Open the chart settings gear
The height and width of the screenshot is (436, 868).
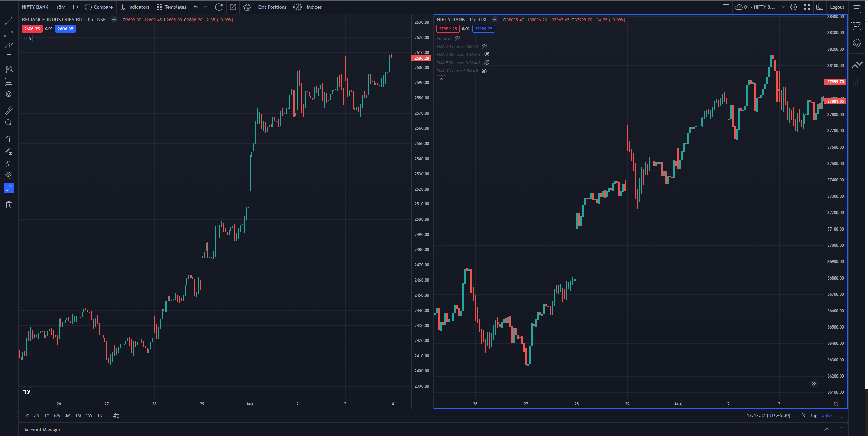click(x=794, y=7)
